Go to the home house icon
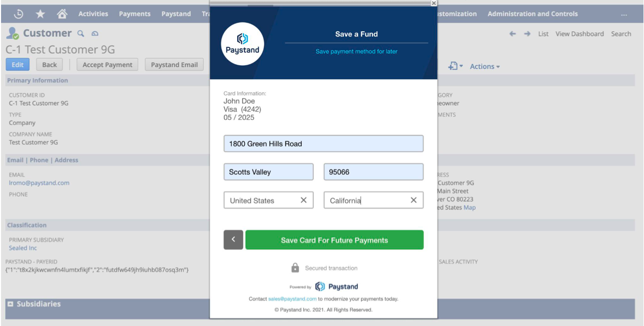Viewport: 644px width, 326px height. pyautogui.click(x=61, y=14)
